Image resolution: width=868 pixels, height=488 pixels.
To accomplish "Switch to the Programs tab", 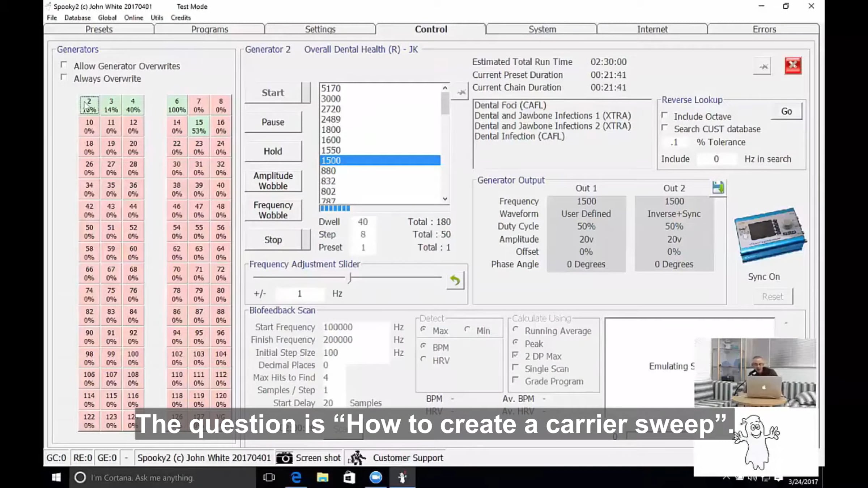I will (x=209, y=29).
